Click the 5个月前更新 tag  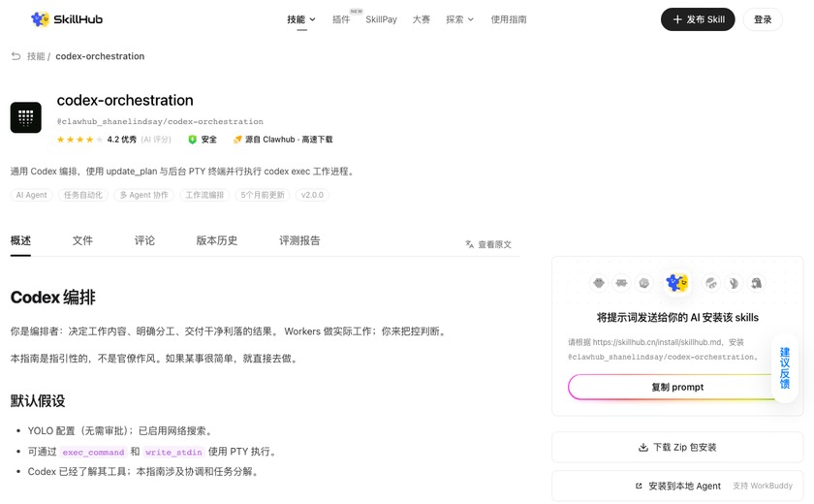tap(263, 195)
